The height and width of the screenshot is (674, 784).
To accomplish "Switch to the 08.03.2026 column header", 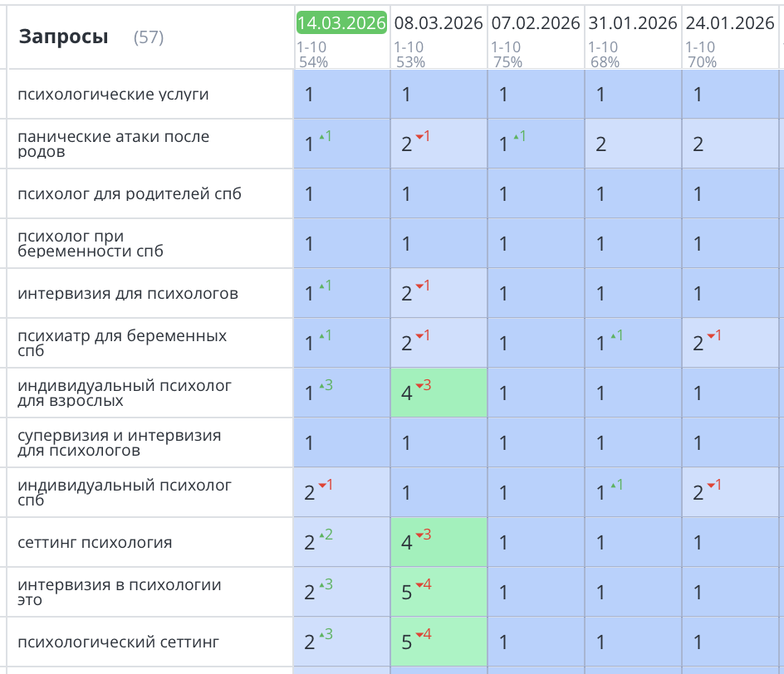I will (438, 23).
